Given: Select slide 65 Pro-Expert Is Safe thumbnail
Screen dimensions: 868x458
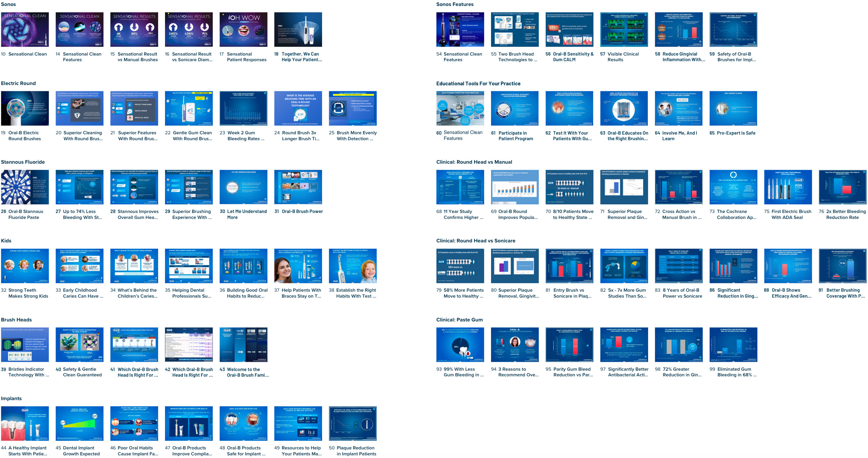Looking at the screenshot, I should tap(733, 108).
